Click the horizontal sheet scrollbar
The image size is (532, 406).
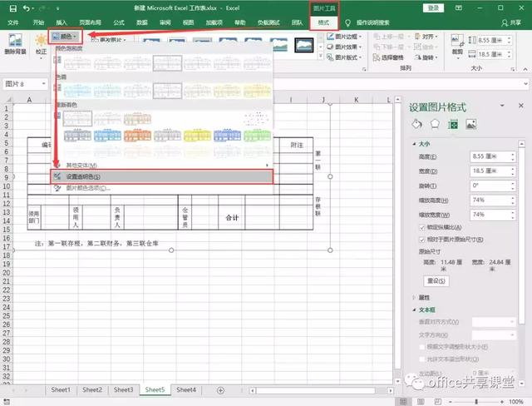315,391
